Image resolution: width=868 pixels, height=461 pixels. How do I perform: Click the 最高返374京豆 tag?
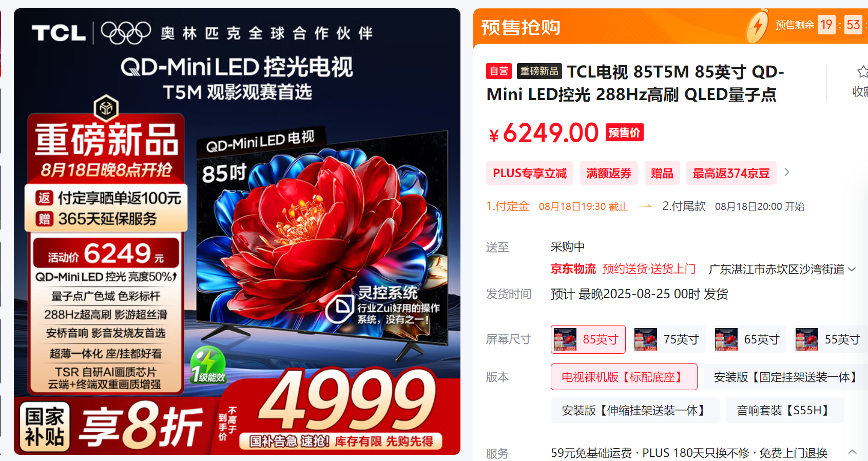(x=731, y=173)
